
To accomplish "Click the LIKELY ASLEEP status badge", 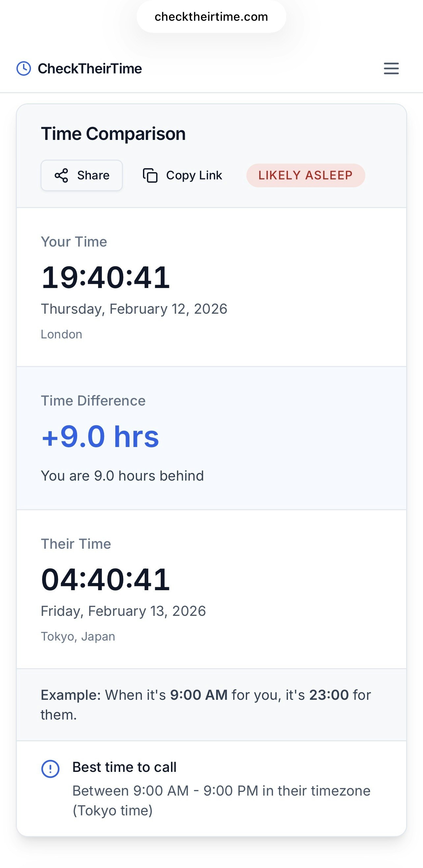I will (306, 175).
